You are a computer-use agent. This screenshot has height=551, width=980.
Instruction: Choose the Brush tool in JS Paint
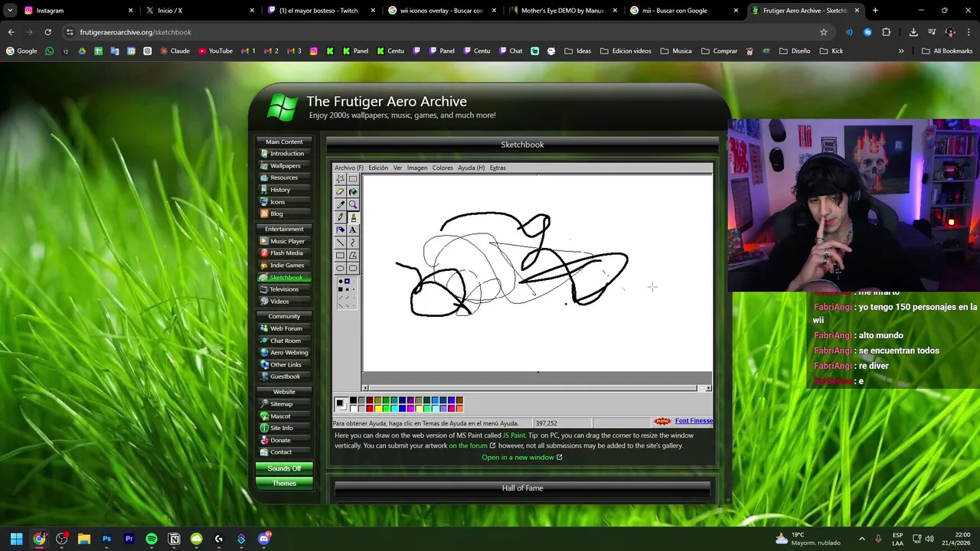tap(353, 217)
